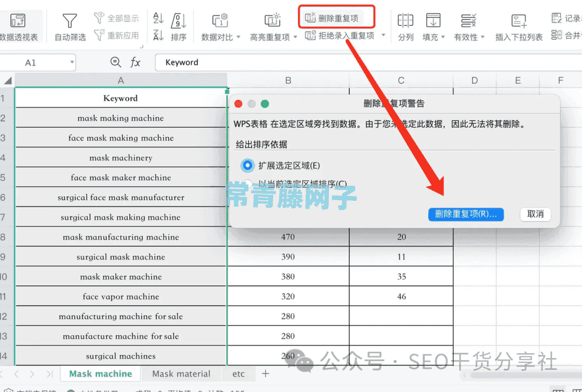Click the zoom magnifier beside formula bar
This screenshot has width=582, height=392.
click(115, 62)
